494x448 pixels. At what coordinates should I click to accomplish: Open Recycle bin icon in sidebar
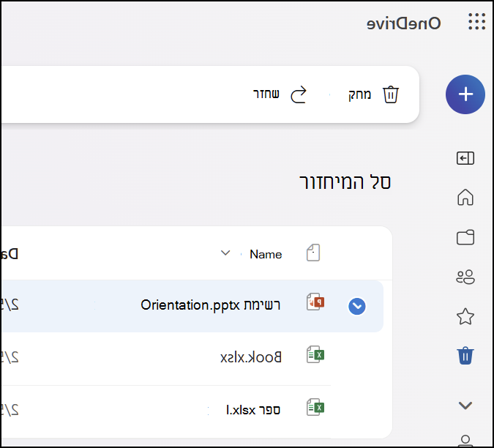(x=465, y=356)
